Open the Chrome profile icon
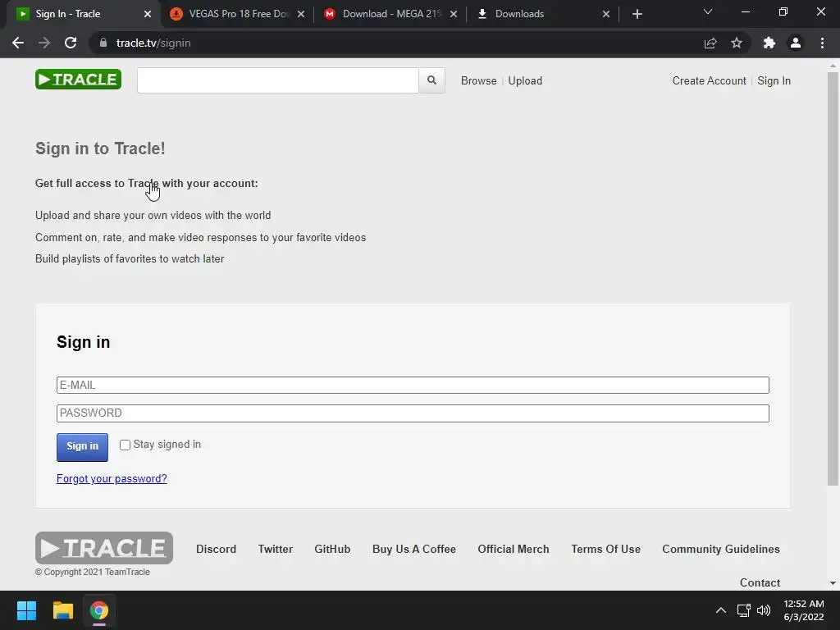840x630 pixels. coord(796,43)
